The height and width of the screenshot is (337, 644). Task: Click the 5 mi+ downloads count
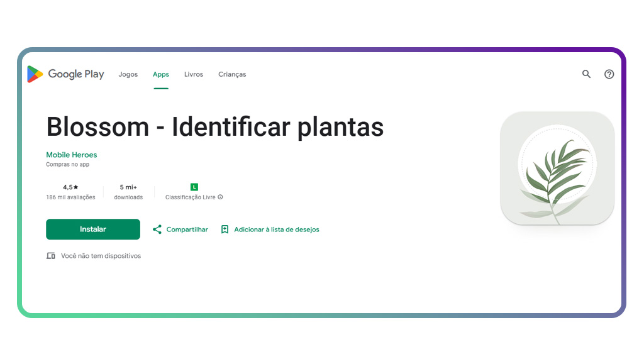pos(128,187)
